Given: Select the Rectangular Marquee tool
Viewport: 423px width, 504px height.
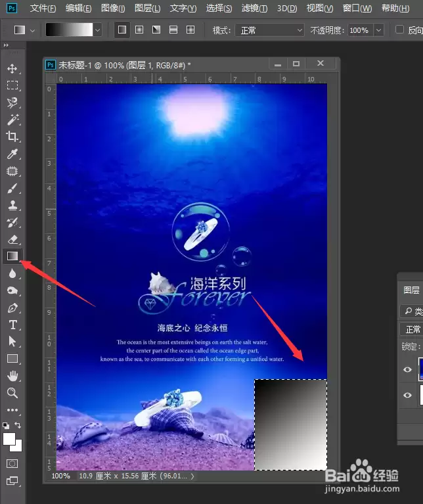Looking at the screenshot, I should [x=12, y=85].
